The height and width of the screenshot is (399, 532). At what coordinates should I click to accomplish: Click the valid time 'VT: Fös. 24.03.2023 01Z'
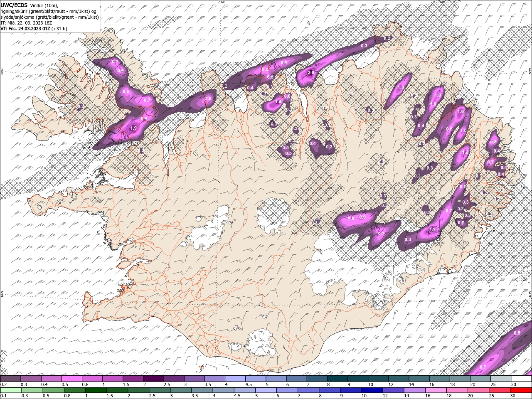[25, 29]
